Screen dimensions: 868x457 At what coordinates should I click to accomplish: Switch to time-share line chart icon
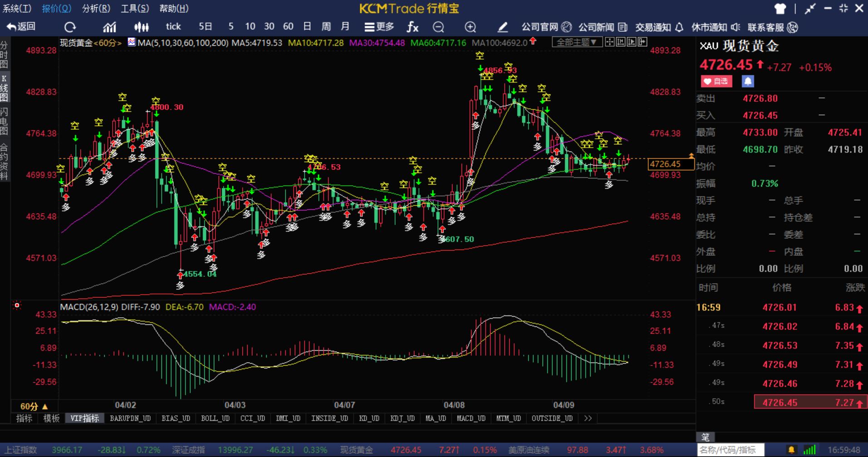point(109,27)
